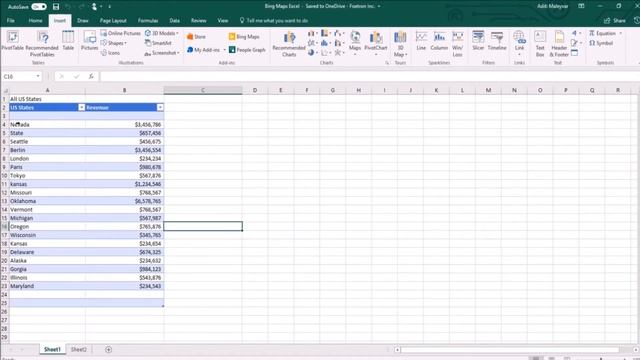This screenshot has height=360, width=640.
Task: Open Recommended PivotTables
Action: [x=42, y=43]
